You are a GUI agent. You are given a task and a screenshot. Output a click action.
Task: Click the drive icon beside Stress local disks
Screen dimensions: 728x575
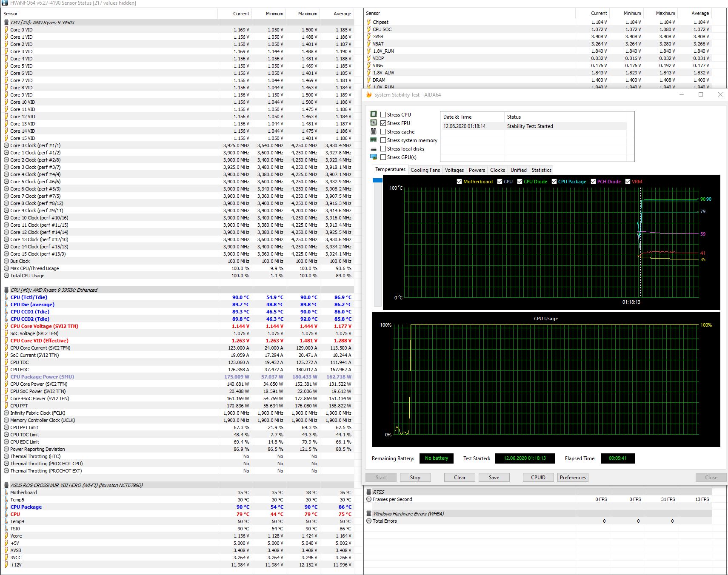pyautogui.click(x=374, y=149)
